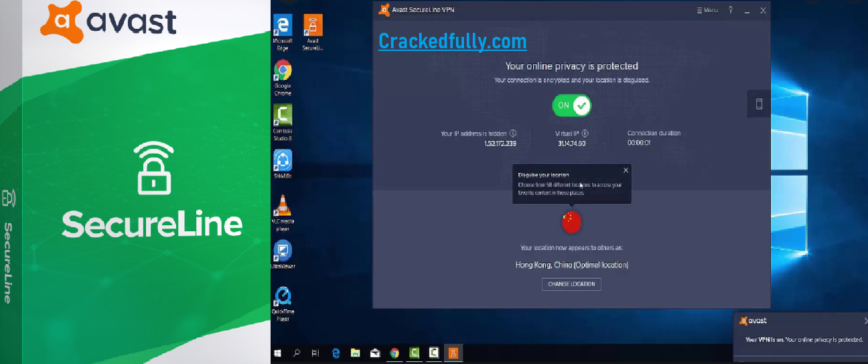Open the Windows Start button

tap(278, 353)
